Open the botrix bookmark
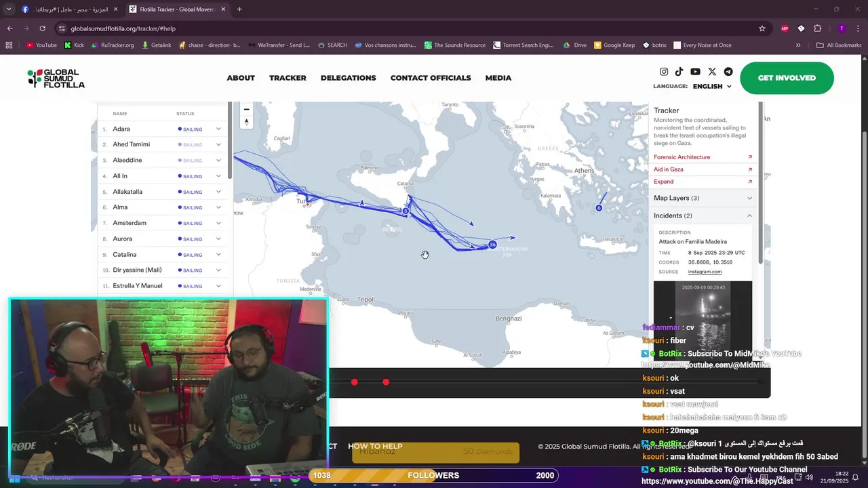 (x=654, y=45)
